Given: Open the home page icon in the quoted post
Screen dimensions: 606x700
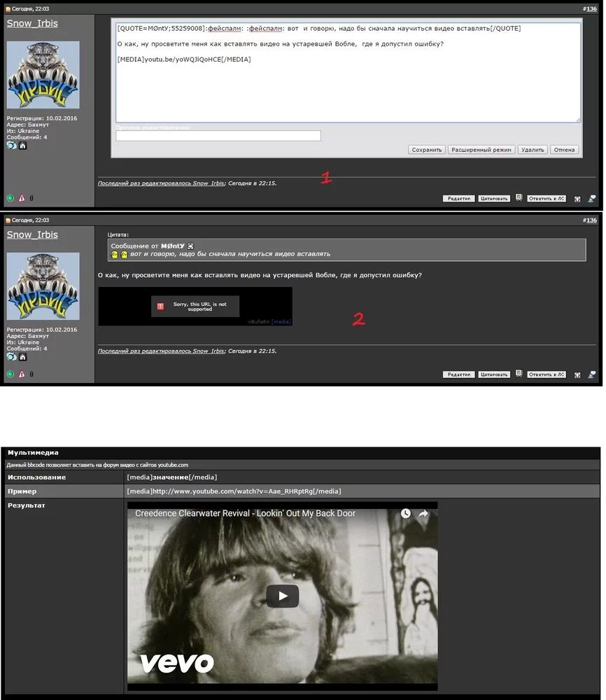Looking at the screenshot, I should point(23,357).
